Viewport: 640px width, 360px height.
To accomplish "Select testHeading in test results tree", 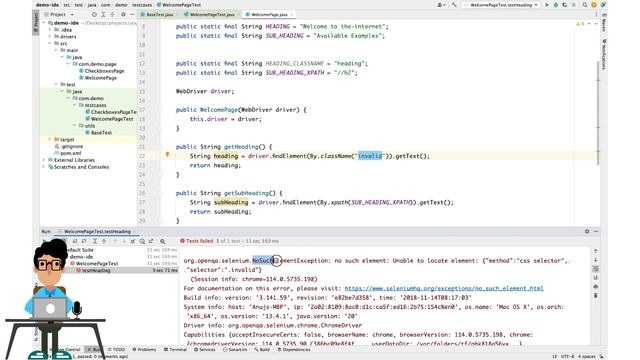I will [96, 271].
